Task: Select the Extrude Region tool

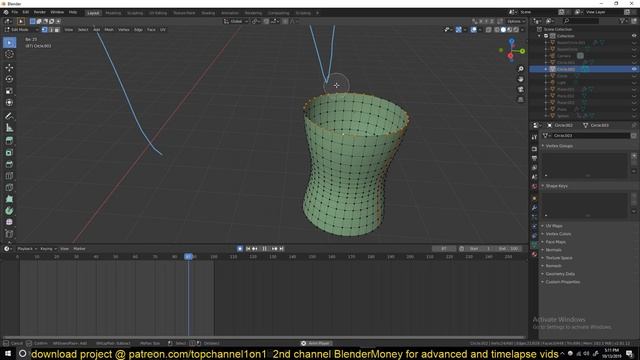Action: coord(9,141)
